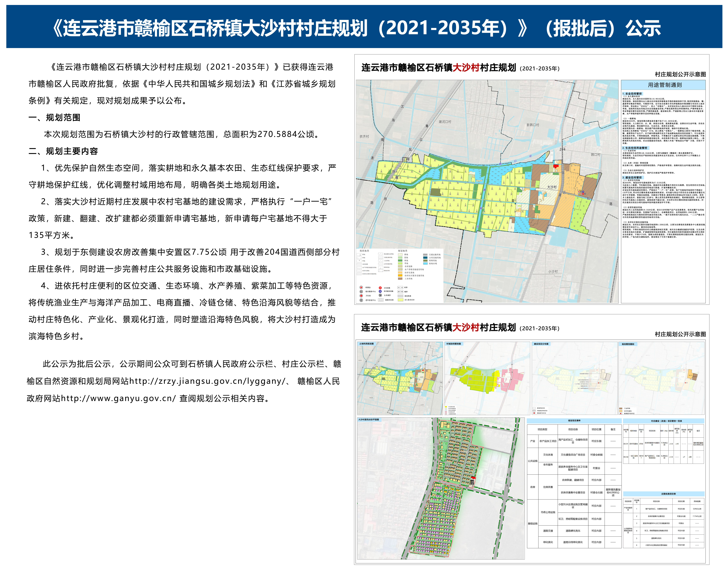The image size is (728, 579).
Task: Click the cyan 陆地水域 planned land swatch
Action: (425, 264)
